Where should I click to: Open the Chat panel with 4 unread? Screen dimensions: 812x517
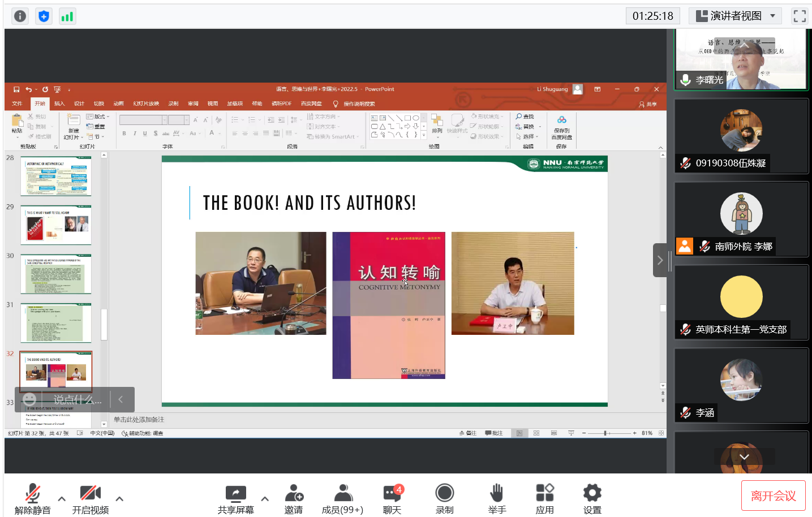tap(392, 493)
